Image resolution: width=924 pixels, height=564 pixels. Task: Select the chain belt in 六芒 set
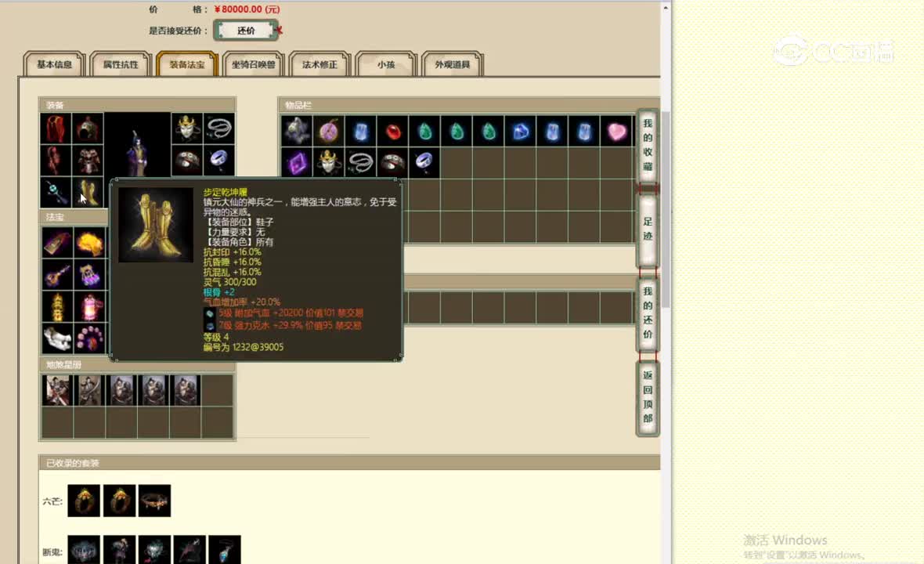[154, 501]
